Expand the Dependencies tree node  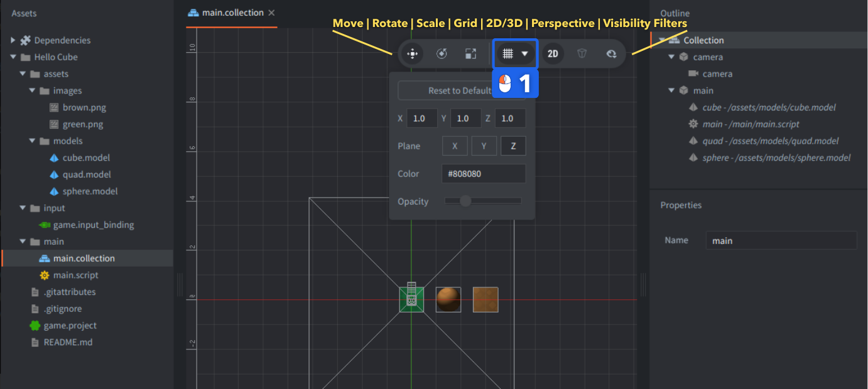click(13, 40)
